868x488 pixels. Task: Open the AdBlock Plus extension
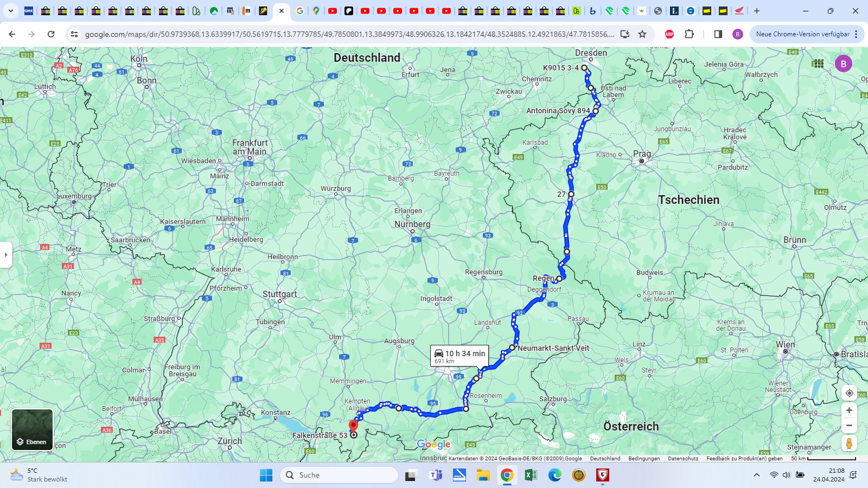669,34
